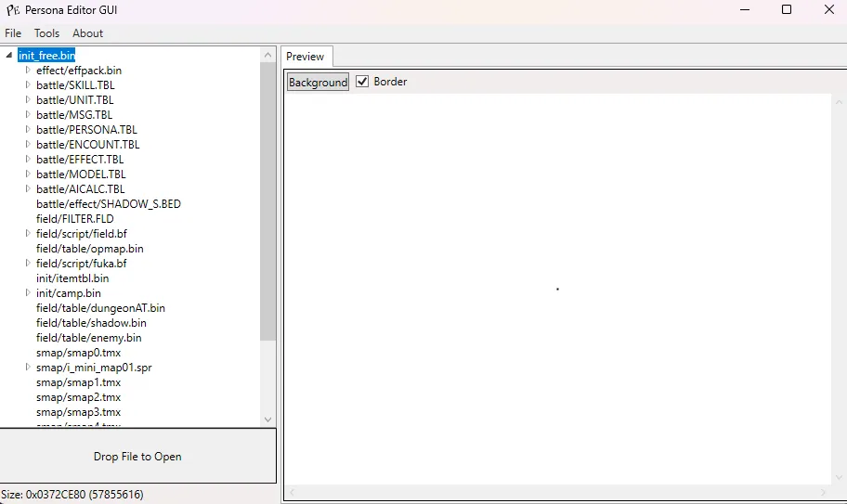Select battle/EFFECT.TBL file entry
847x504 pixels.
80,160
